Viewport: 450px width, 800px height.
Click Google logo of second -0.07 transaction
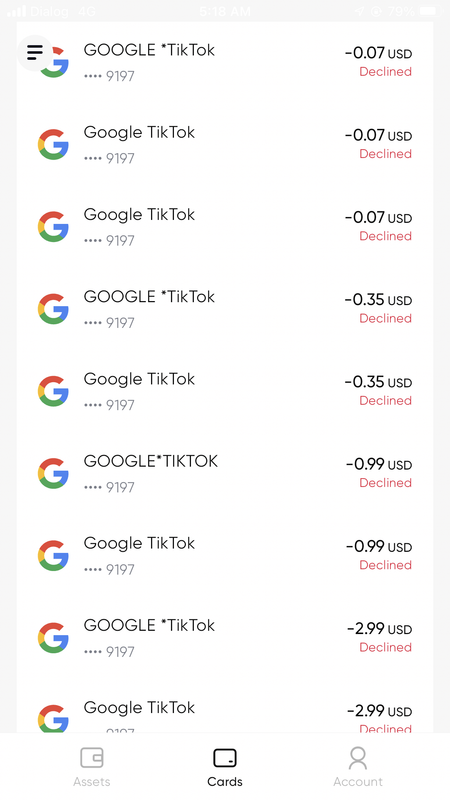(x=53, y=145)
